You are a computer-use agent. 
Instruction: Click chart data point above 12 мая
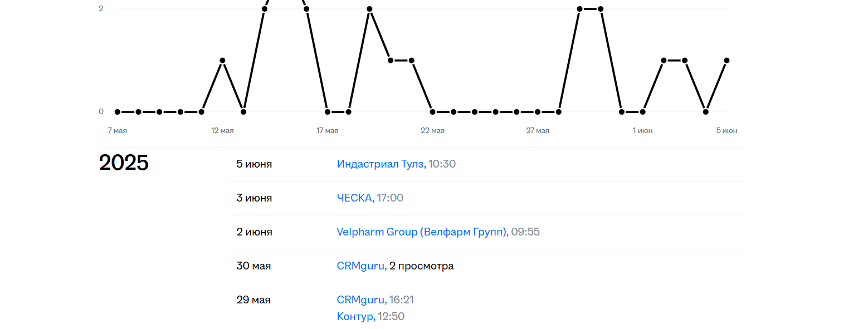222,60
